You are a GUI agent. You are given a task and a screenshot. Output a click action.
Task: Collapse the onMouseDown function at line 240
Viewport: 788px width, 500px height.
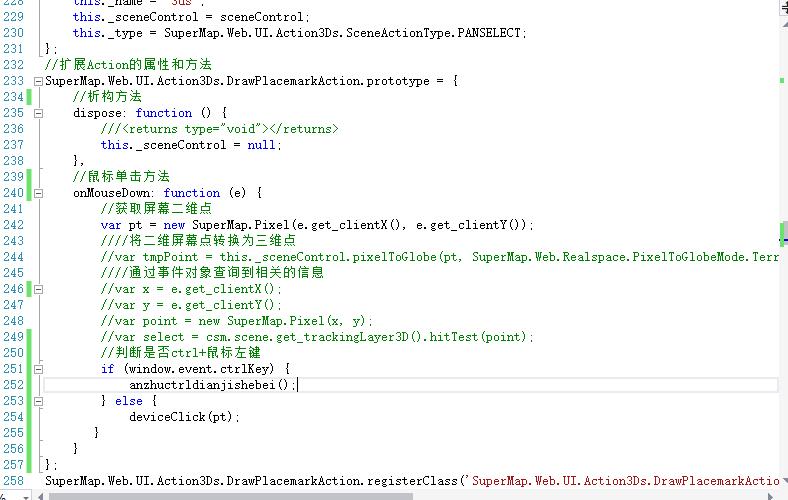(38, 193)
